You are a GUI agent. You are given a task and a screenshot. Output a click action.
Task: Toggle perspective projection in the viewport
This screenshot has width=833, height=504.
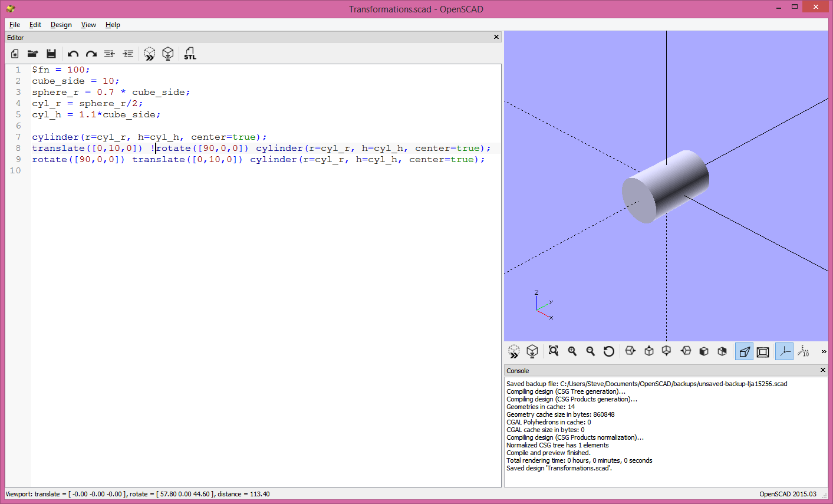tap(744, 351)
